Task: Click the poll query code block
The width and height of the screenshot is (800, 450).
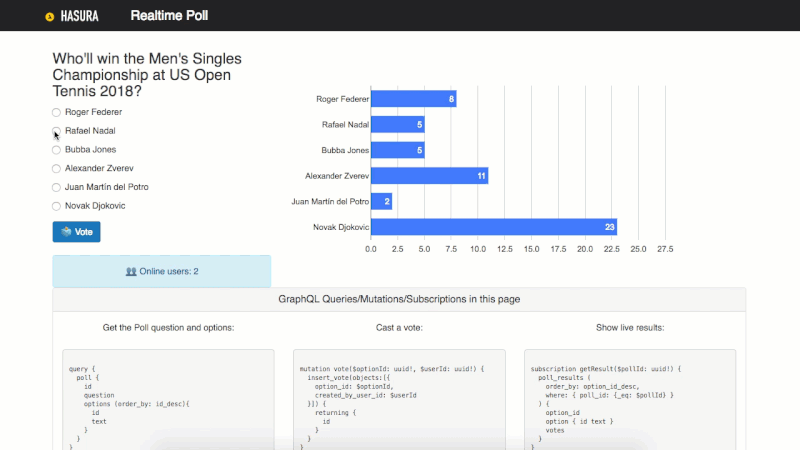Action: coord(168,400)
